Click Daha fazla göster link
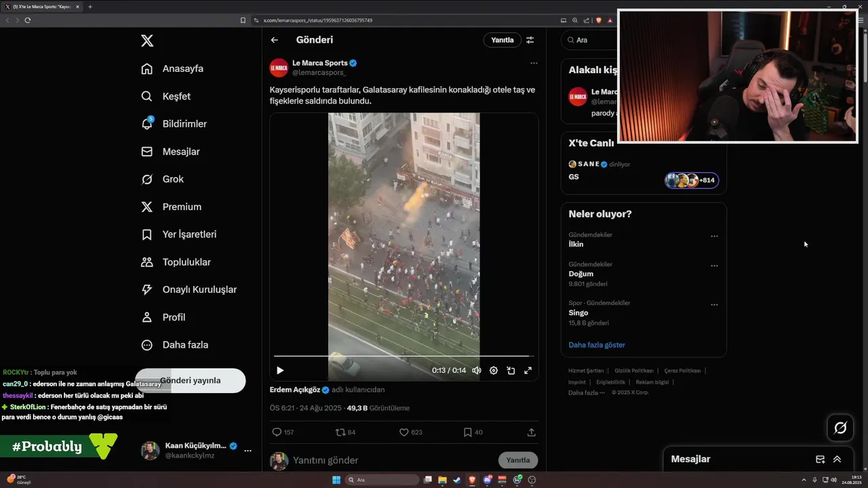 [x=597, y=345]
